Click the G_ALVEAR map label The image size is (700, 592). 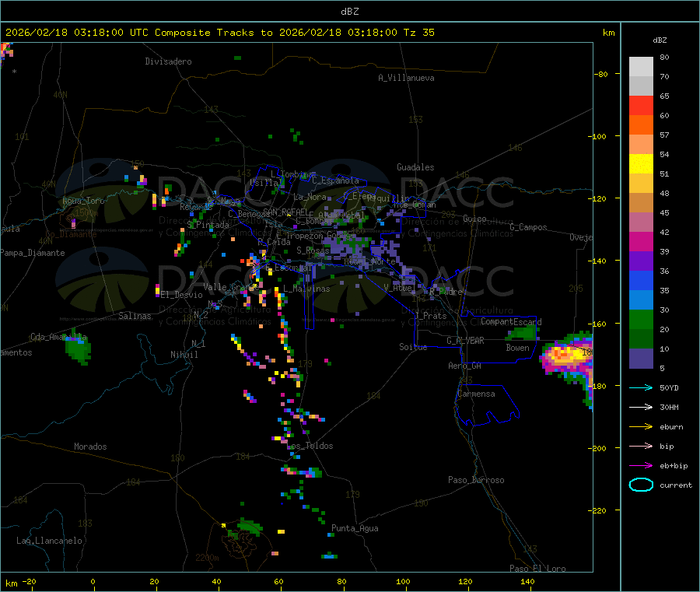[x=465, y=341]
